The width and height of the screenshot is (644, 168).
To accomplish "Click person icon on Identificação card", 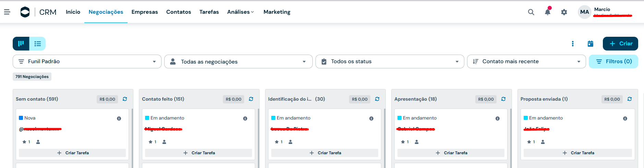I will (x=290, y=142).
